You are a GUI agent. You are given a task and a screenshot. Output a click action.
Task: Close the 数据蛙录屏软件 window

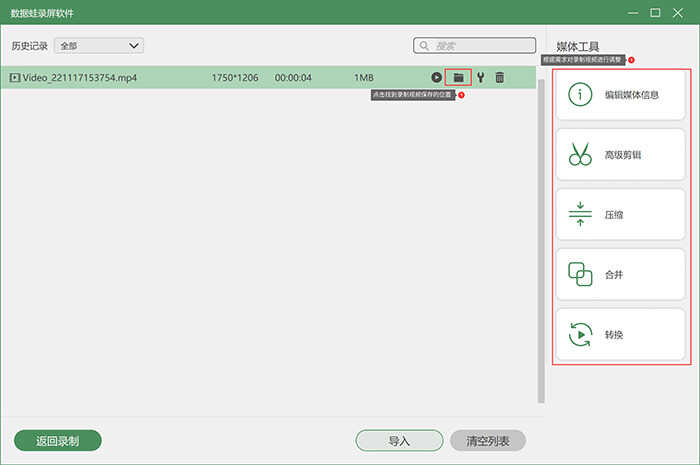[680, 13]
